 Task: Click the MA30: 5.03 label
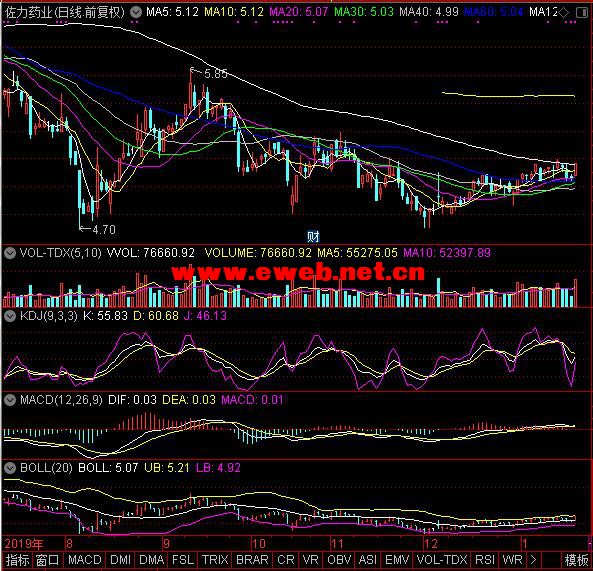tap(364, 12)
